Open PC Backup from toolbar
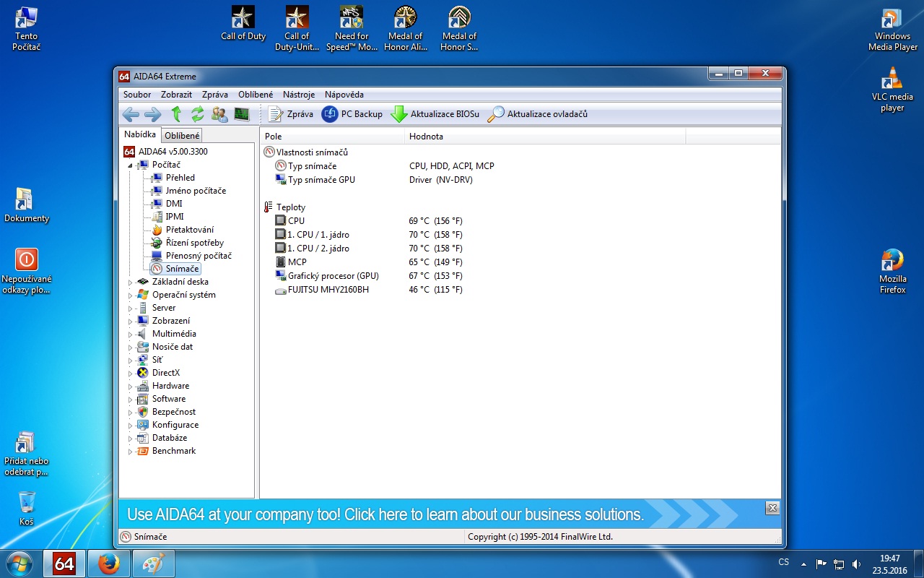Screen dimensions: 924x578 click(352, 114)
